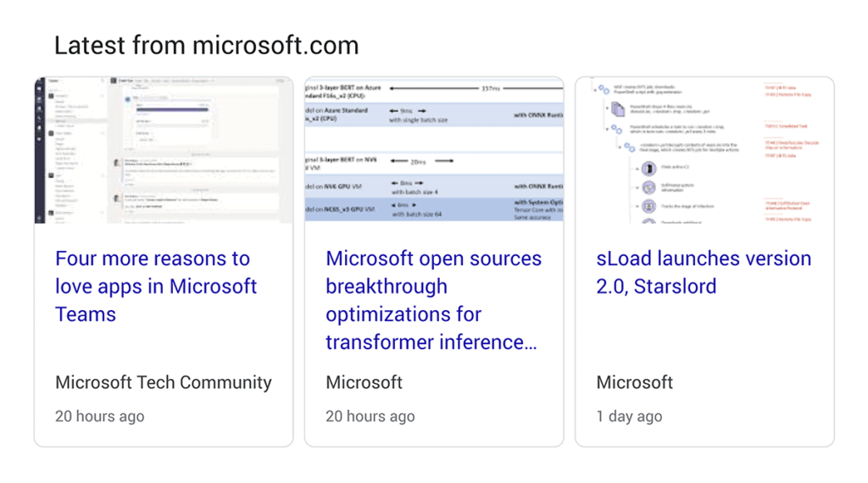Open the BERT latency chart thumbnail
This screenshot has width=868, height=483.
tap(434, 151)
